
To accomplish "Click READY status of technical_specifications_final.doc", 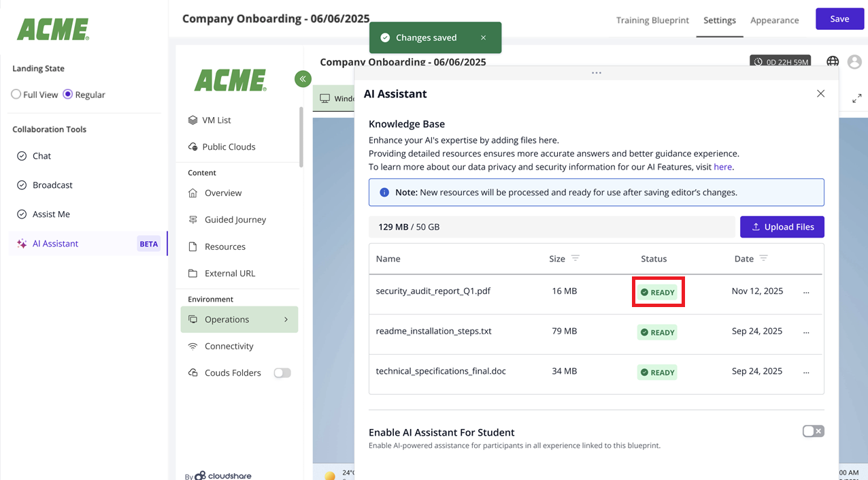I will pyautogui.click(x=657, y=372).
